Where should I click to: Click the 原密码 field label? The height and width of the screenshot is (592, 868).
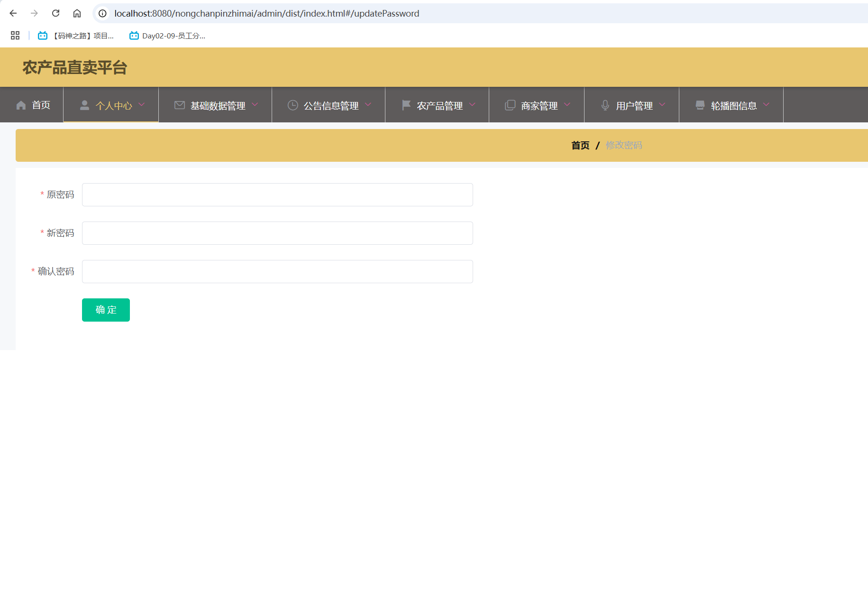[60, 194]
